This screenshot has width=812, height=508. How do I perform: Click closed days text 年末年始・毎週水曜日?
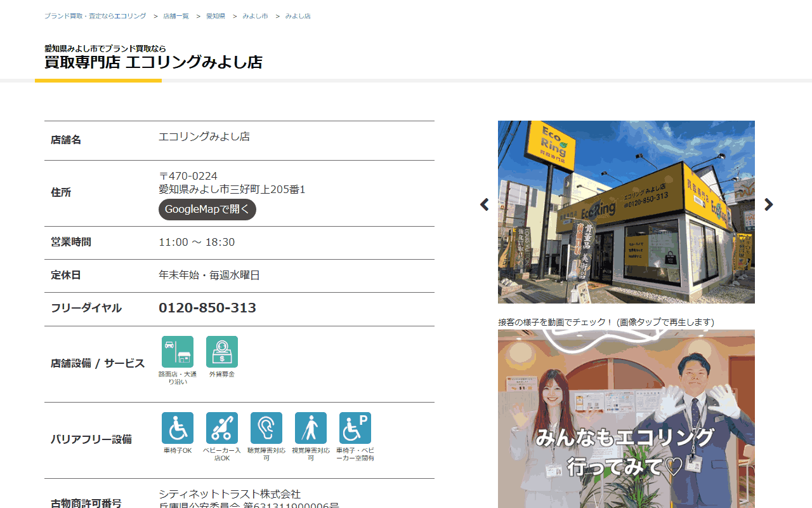209,275
